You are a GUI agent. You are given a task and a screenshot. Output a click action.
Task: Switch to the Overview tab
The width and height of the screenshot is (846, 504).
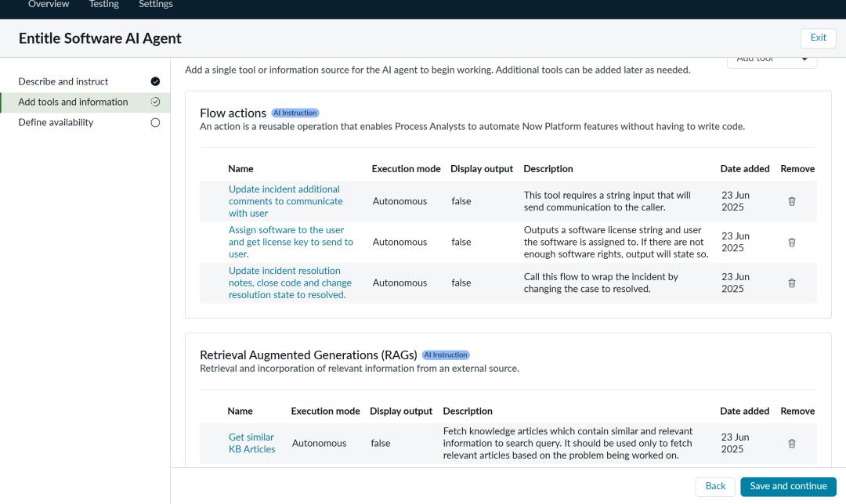pos(49,5)
